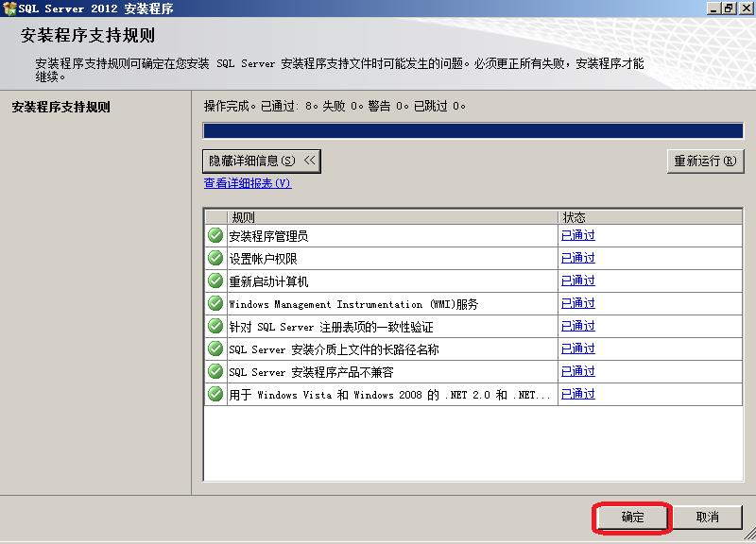756x544 pixels.
Task: Open the 查看详细报表 link
Action: point(248,183)
